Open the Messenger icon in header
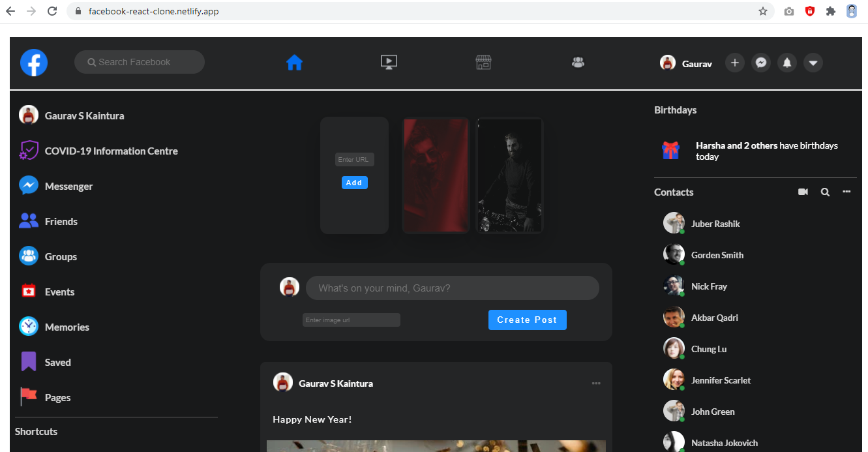 coord(760,63)
